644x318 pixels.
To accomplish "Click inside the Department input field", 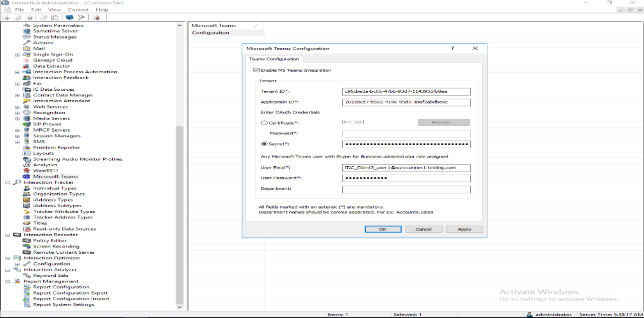I will click(x=406, y=189).
